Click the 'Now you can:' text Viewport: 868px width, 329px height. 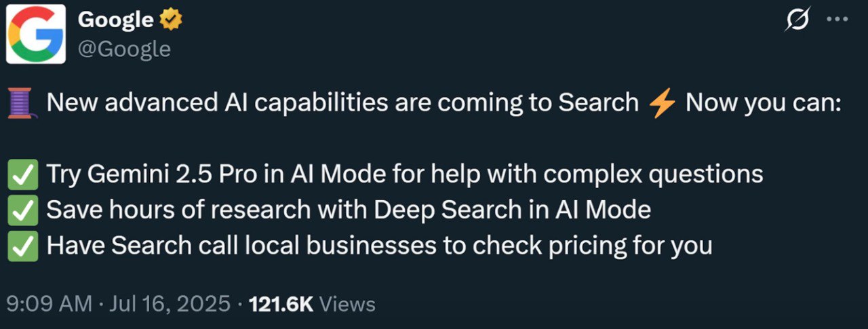coord(763,103)
